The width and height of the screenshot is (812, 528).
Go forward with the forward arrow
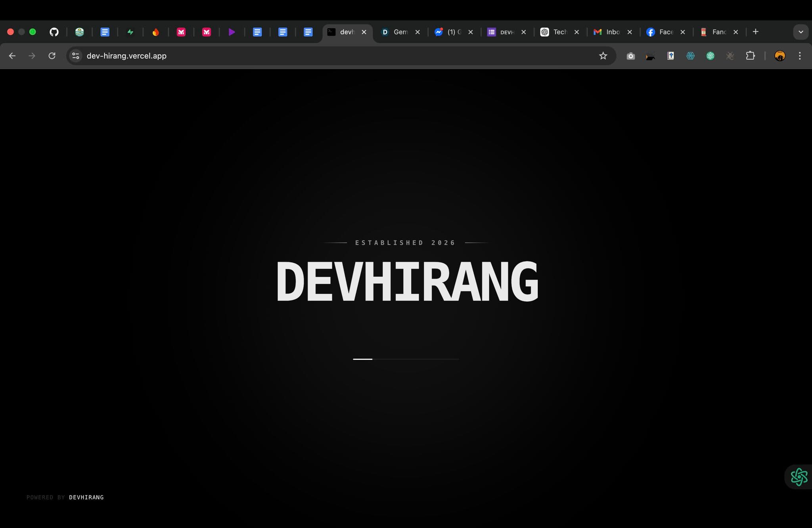coord(32,56)
